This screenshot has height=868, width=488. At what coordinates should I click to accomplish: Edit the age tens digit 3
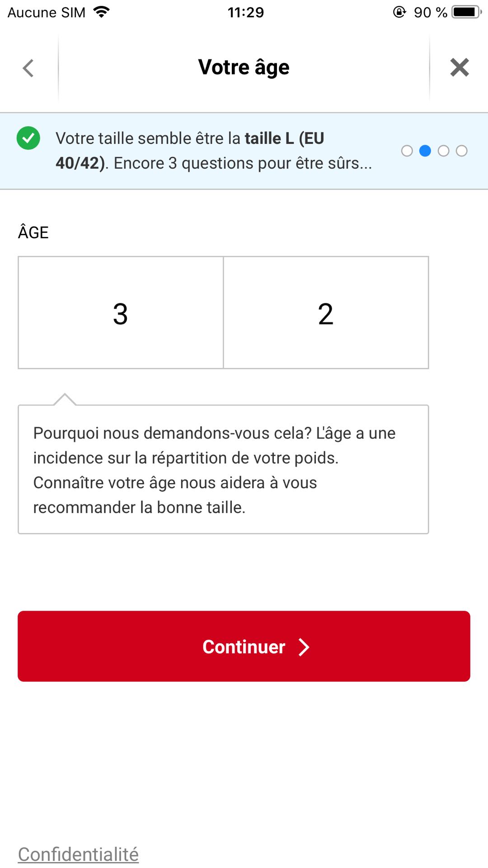[x=121, y=313]
